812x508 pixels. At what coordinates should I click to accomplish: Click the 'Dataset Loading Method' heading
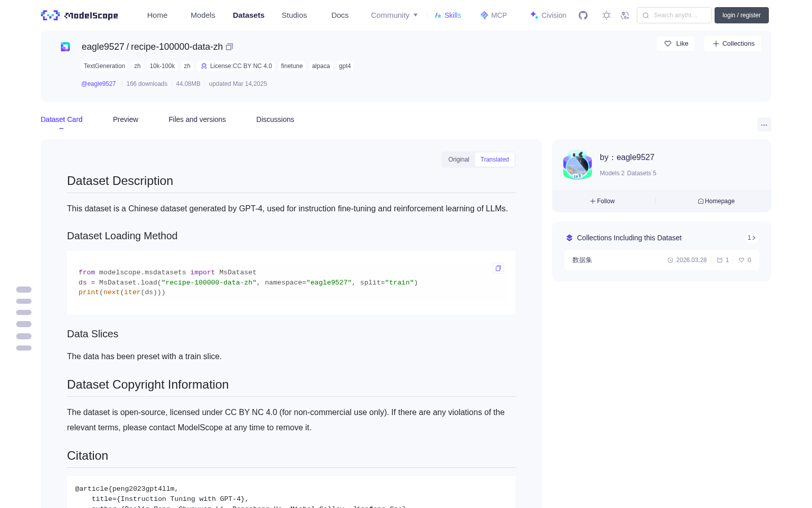point(122,236)
